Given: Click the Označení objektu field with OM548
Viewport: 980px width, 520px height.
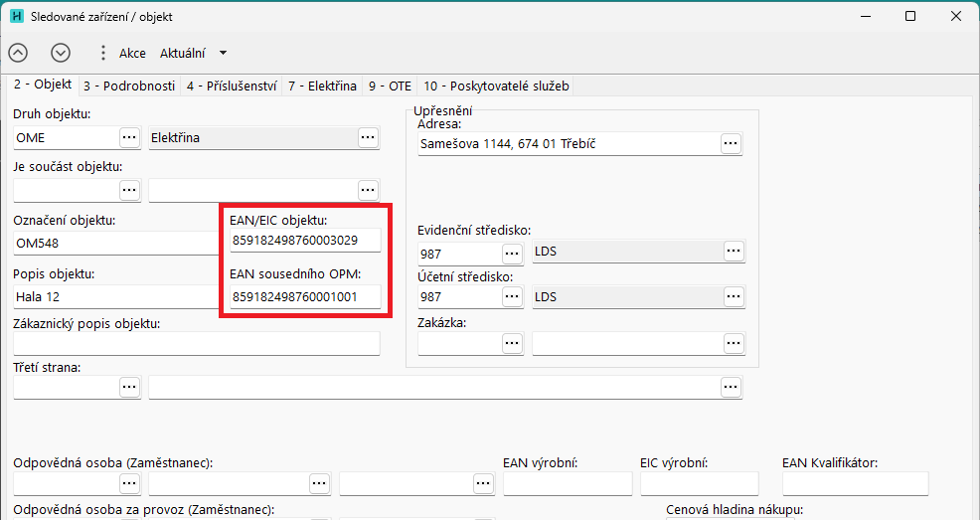Looking at the screenshot, I should [x=116, y=243].
